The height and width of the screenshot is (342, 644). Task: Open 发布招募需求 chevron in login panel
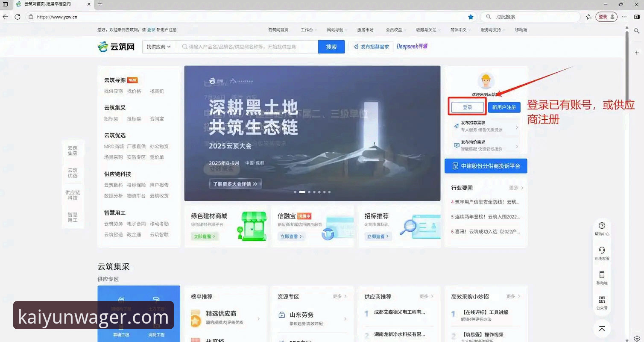517,127
